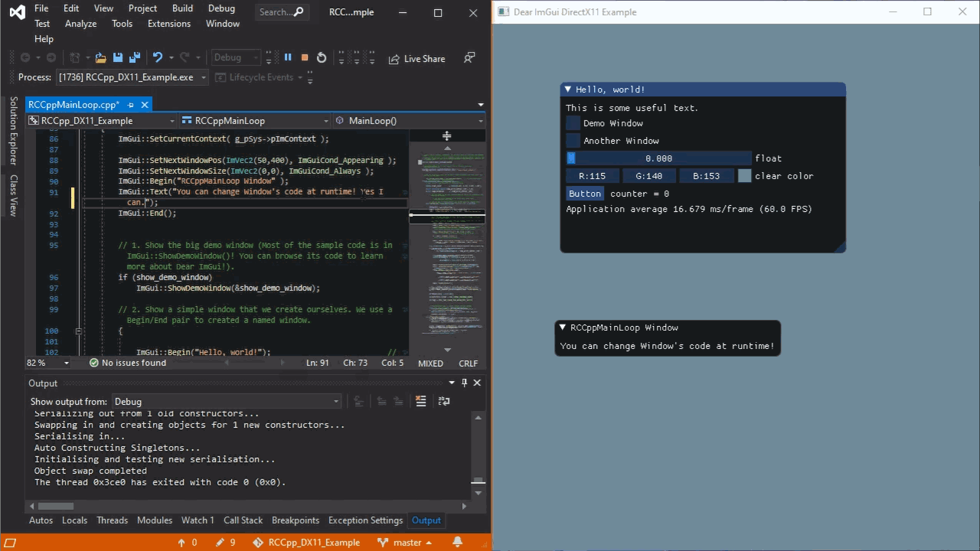Click the editor split-window handle
Image resolution: width=980 pixels, height=551 pixels.
[446, 135]
